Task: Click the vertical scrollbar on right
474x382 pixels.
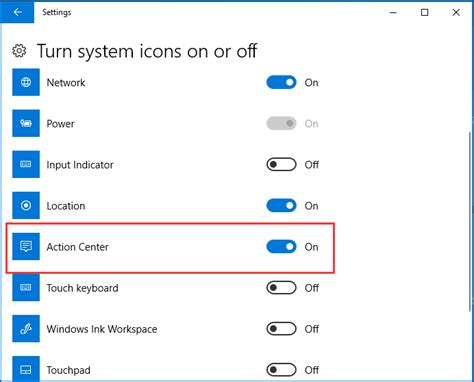Action: pos(470,221)
